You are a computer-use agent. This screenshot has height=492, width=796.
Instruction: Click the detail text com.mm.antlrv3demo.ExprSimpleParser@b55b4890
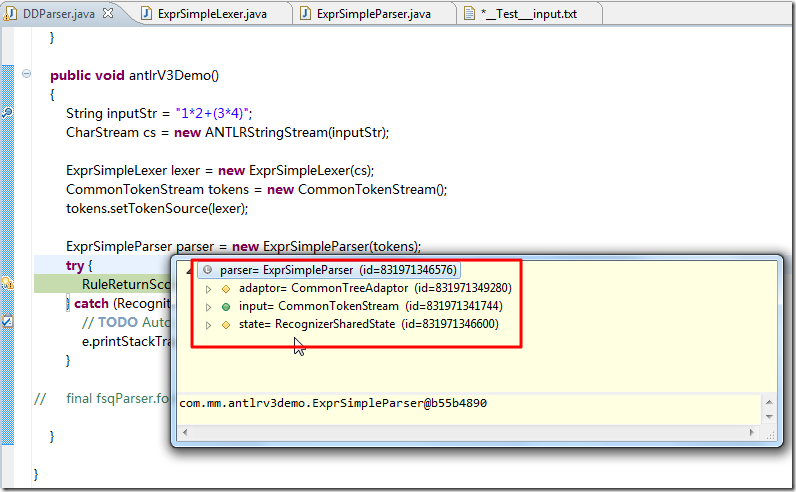pos(333,403)
